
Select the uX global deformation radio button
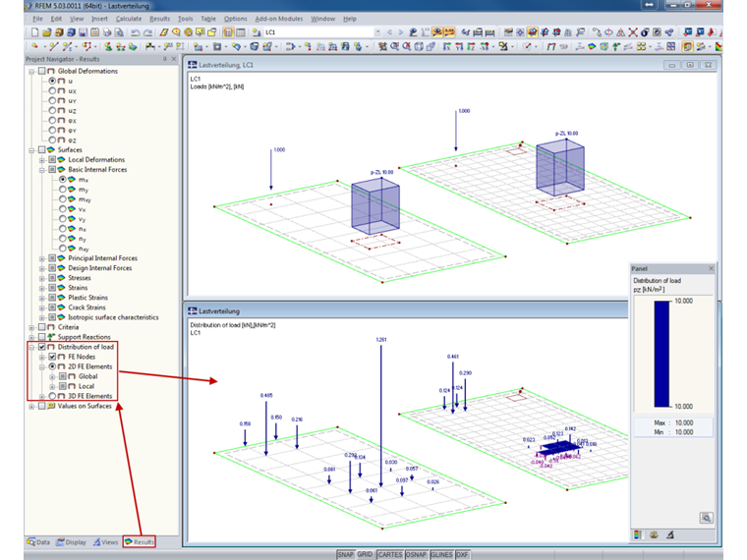52,90
